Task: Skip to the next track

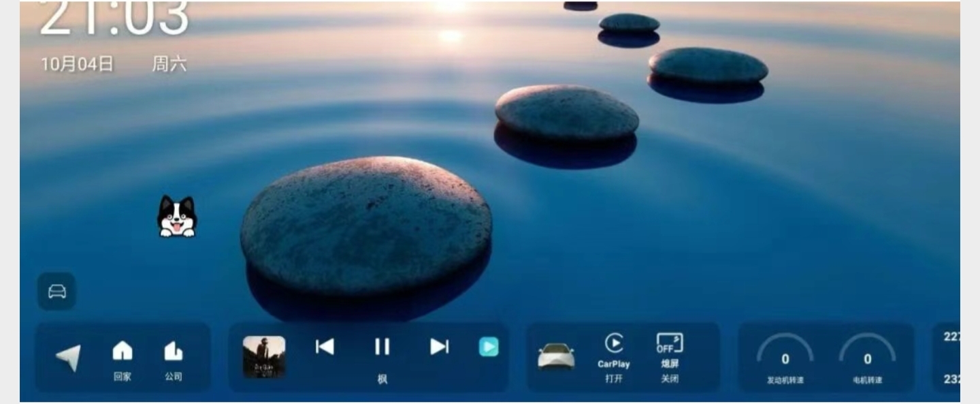Action: point(440,347)
